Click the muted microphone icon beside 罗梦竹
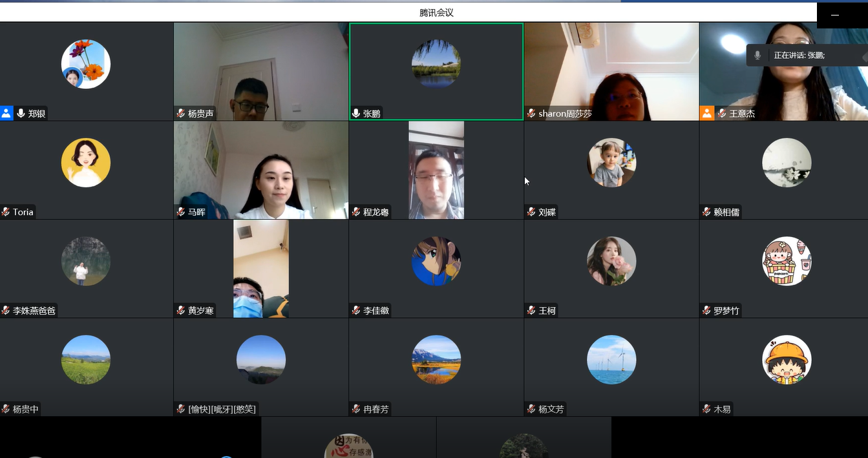Viewport: 868px width, 458px height. 706,311
